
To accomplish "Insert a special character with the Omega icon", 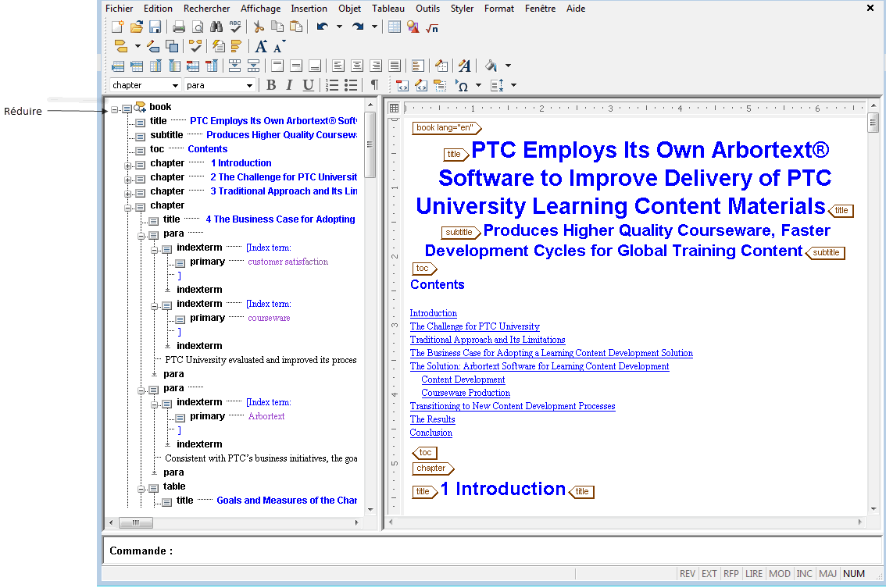I will point(463,85).
